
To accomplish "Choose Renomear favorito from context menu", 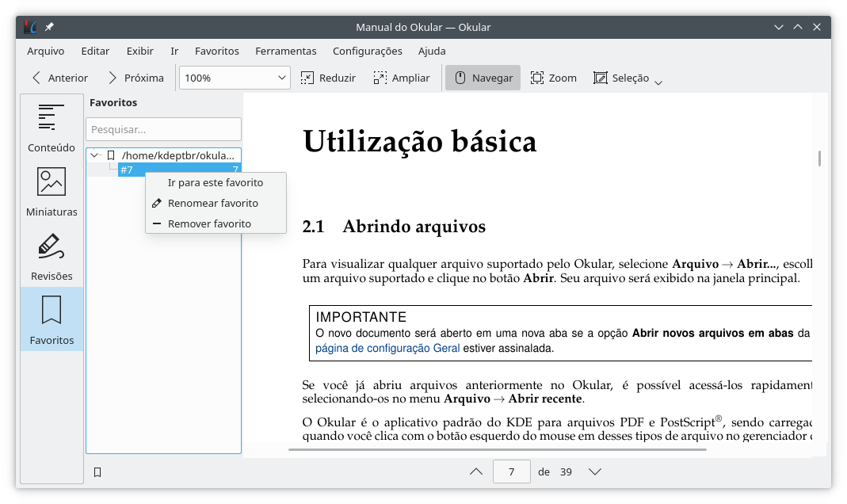I will click(212, 203).
